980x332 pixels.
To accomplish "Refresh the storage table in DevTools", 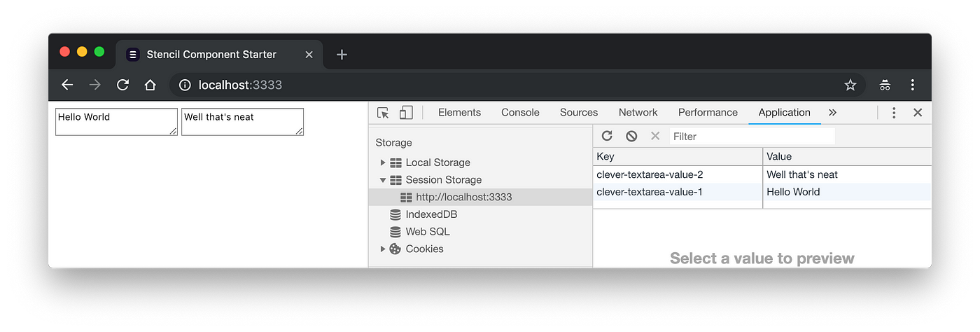I will (x=607, y=136).
